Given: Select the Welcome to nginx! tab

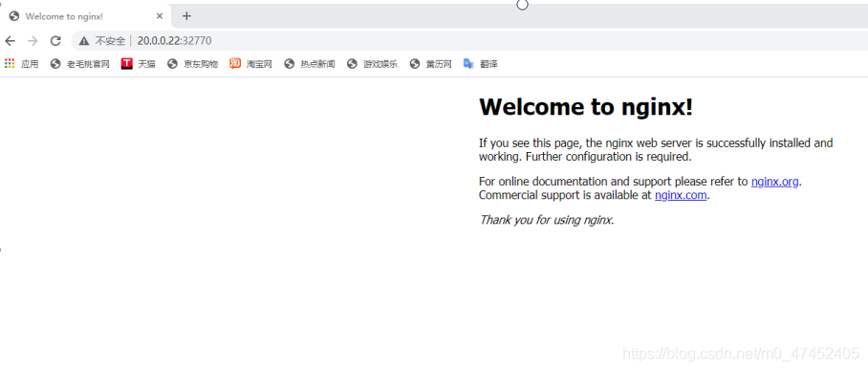Looking at the screenshot, I should tap(86, 16).
